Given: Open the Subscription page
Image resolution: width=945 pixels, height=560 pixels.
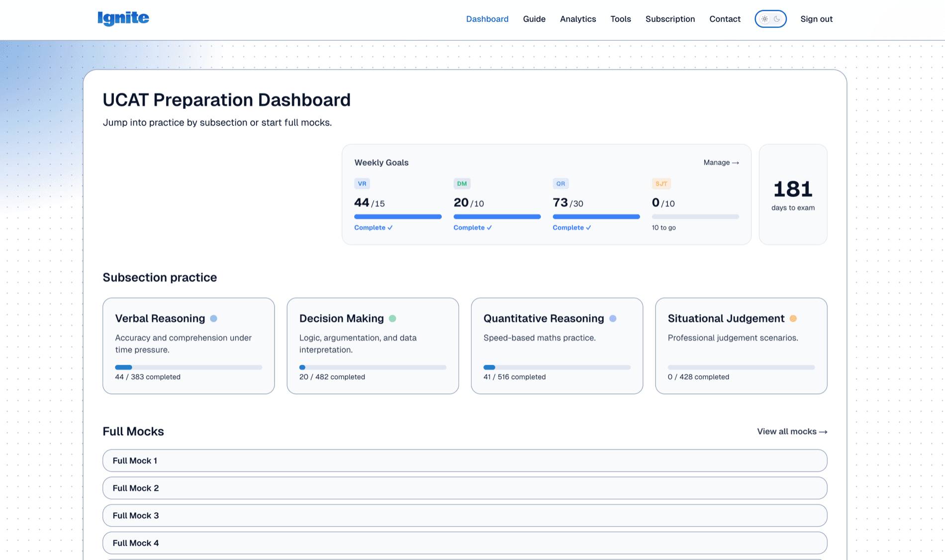Looking at the screenshot, I should click(x=670, y=19).
